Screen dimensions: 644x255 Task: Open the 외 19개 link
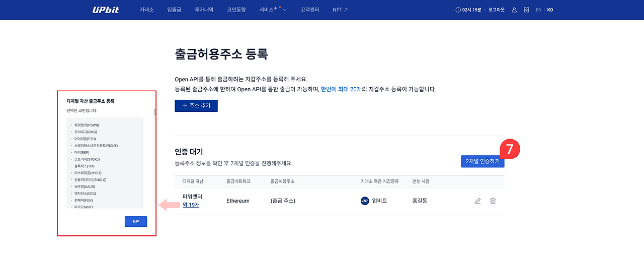point(191,204)
